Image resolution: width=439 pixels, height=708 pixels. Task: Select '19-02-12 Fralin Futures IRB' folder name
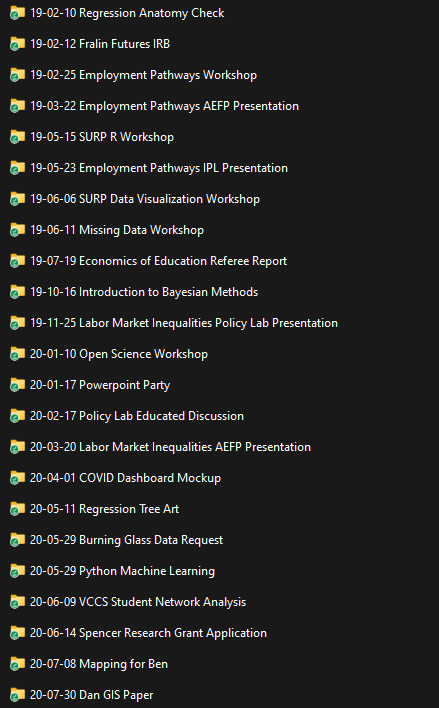click(x=100, y=44)
